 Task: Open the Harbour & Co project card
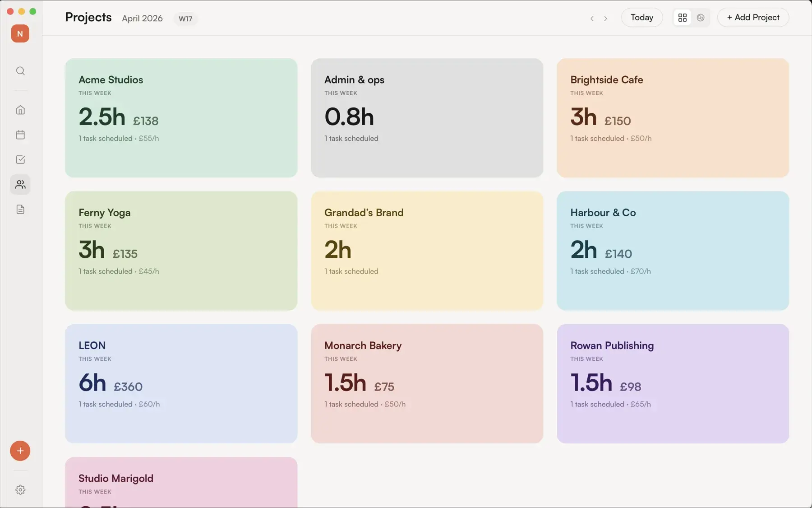[673, 251]
